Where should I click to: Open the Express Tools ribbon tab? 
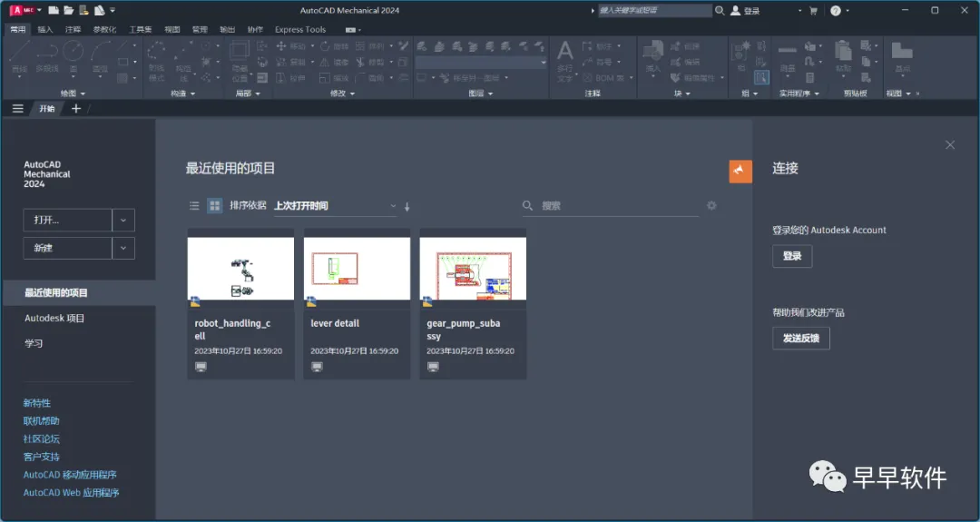point(300,29)
